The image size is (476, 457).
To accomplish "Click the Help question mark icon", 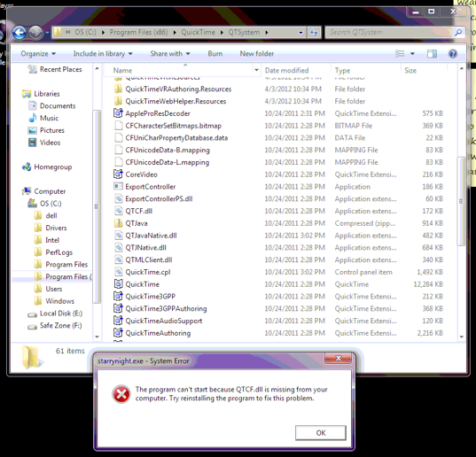I will tap(453, 54).
